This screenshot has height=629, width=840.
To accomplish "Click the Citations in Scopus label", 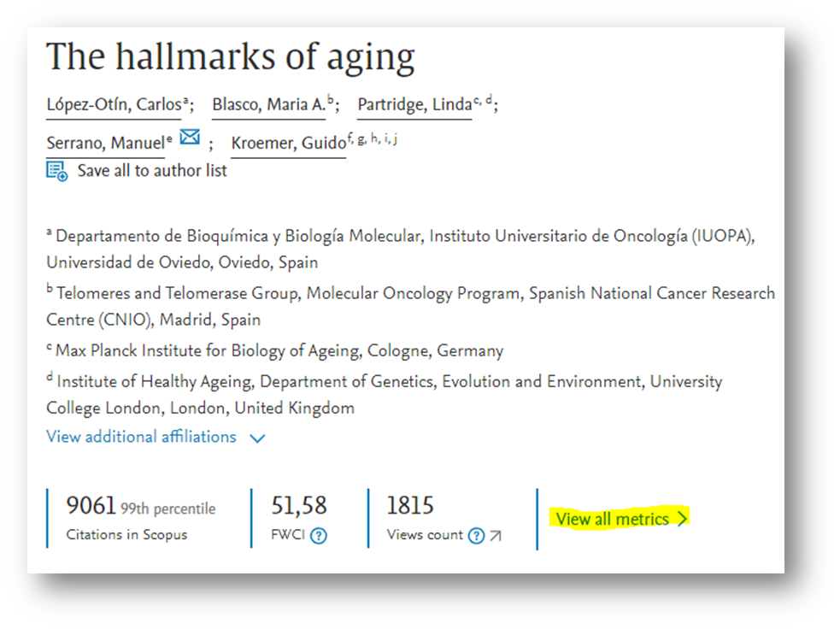I will click(126, 535).
